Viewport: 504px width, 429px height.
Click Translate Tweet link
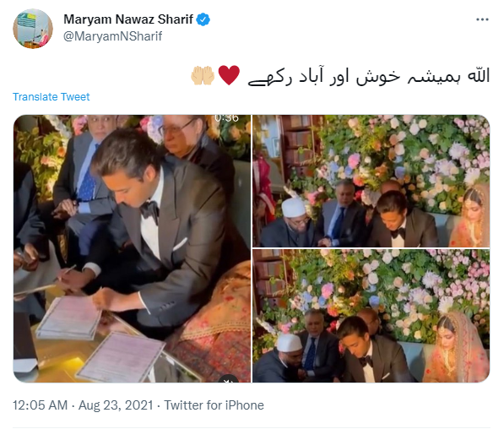tap(51, 97)
